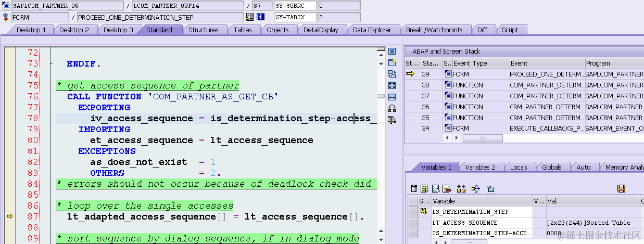Click the replace tool icon
The width and height of the screenshot is (644, 244).
click(x=392, y=74)
